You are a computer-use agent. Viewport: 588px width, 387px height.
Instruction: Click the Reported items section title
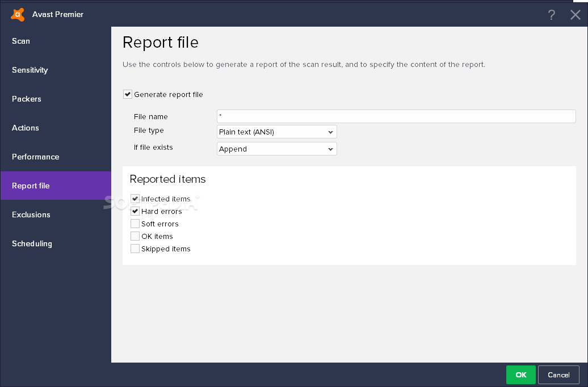tap(167, 179)
